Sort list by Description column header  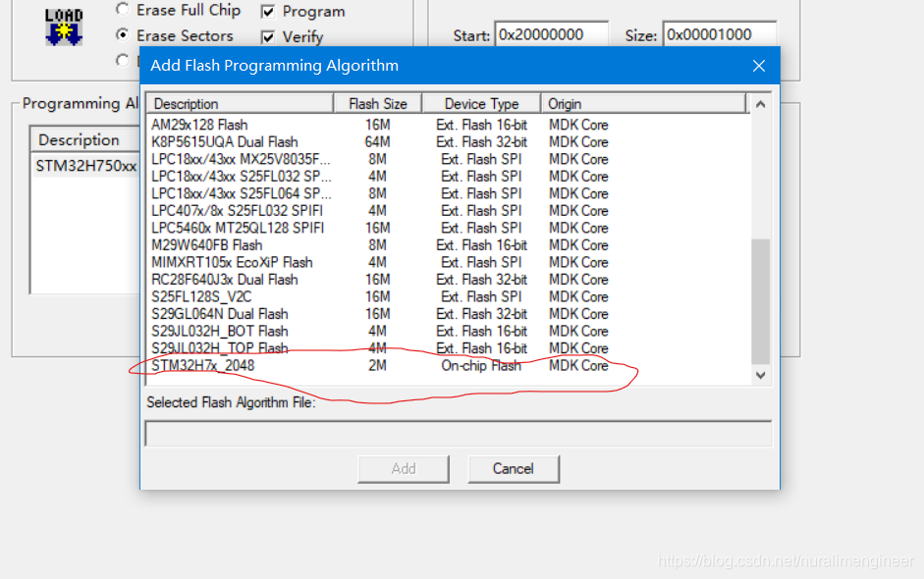[240, 104]
